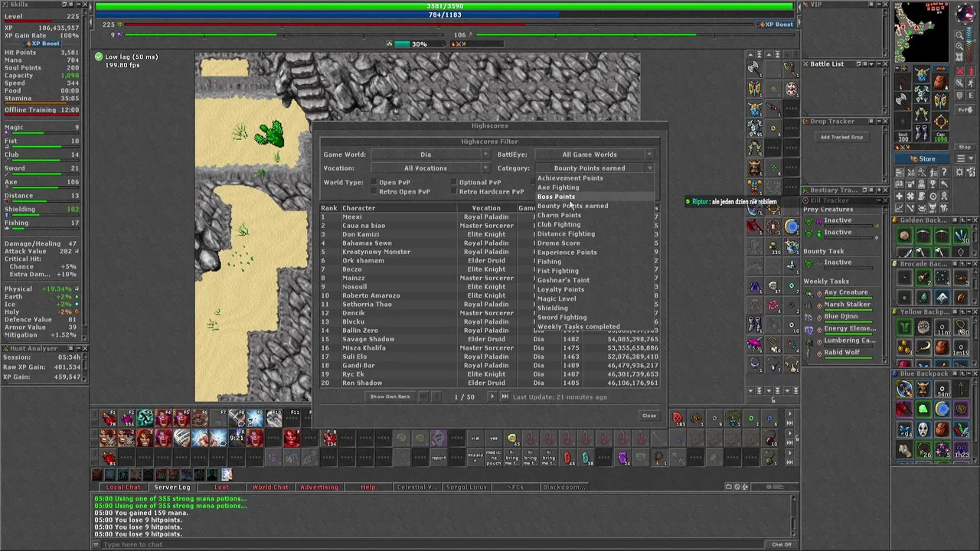
Task: Select character Meexi in highscores table
Action: (x=352, y=217)
